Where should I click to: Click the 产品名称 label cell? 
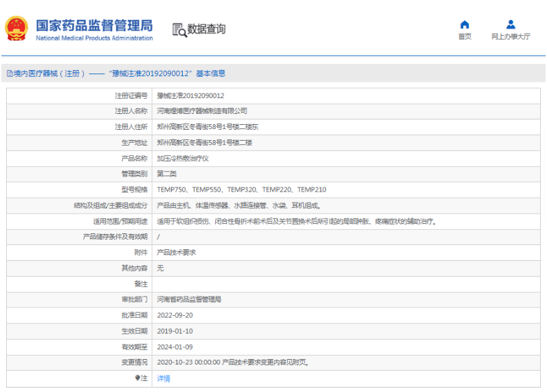79,159
